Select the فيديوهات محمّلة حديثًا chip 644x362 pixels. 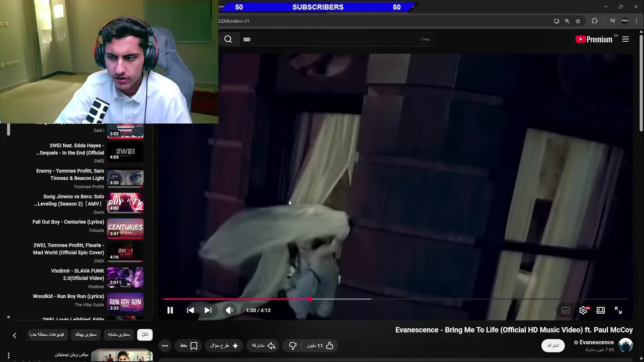pos(46,334)
